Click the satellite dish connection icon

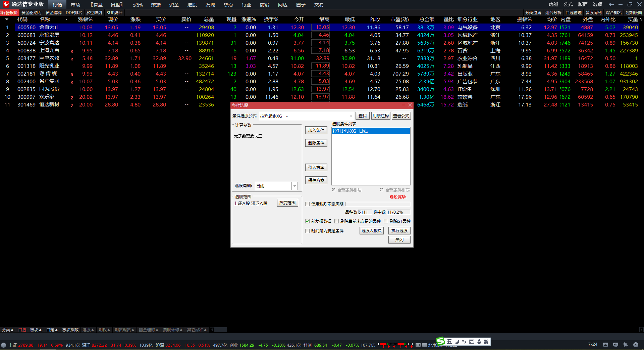coord(626,345)
